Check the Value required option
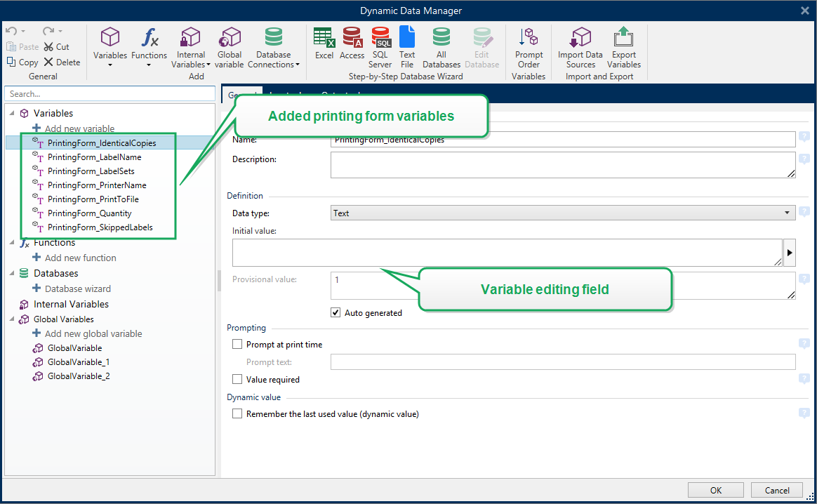Viewport: 817px width, 504px height. click(237, 380)
